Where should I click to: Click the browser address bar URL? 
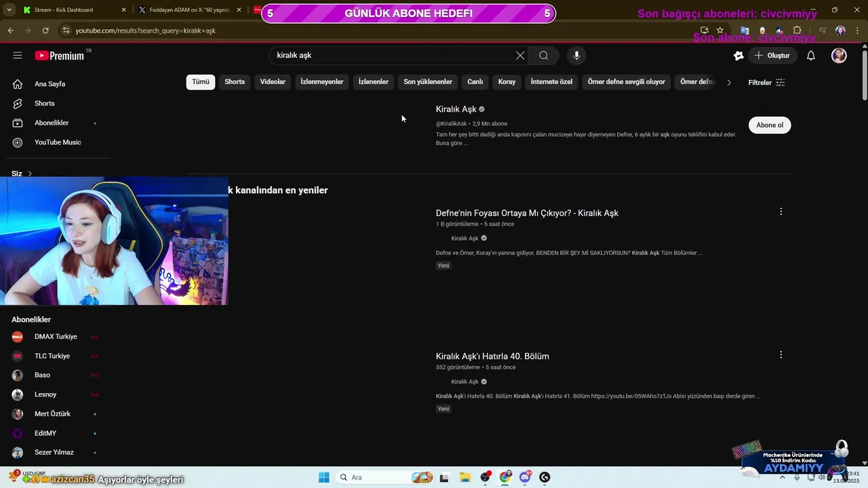(146, 30)
